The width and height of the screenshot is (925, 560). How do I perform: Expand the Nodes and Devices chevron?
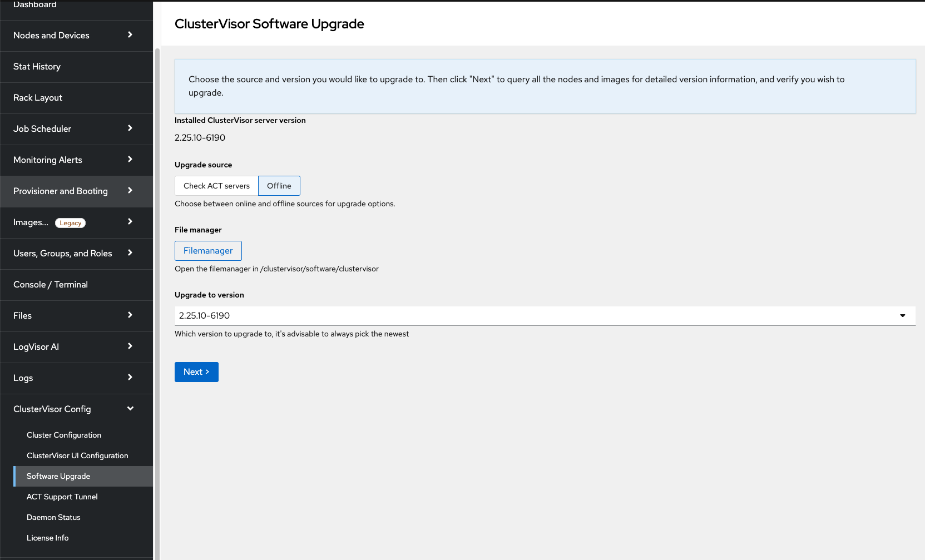(130, 35)
